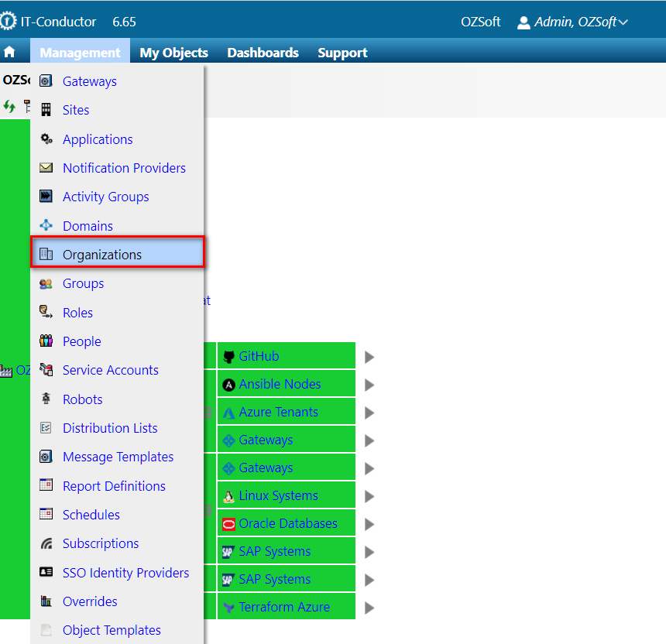Open the Ansible Nodes link
The width and height of the screenshot is (666, 644).
tap(280, 384)
